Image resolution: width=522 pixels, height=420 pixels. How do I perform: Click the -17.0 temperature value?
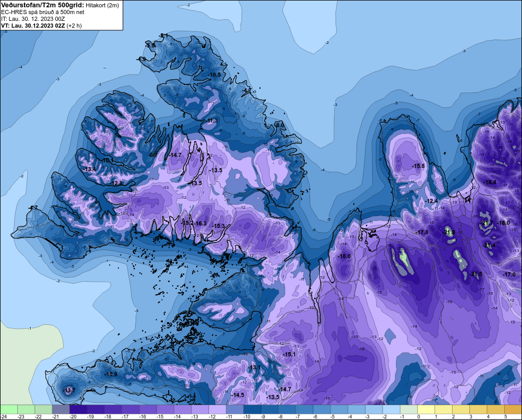click(x=509, y=274)
